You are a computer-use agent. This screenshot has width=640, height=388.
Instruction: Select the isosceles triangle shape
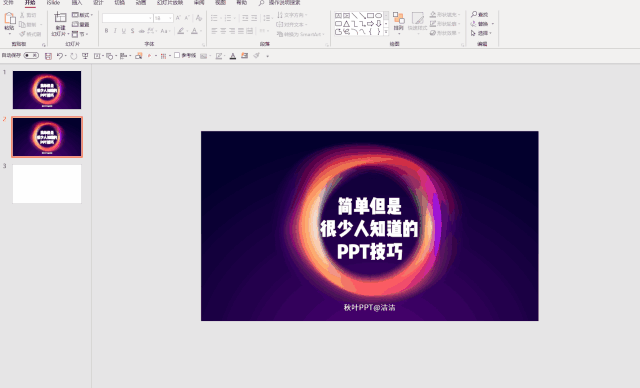[x=346, y=24]
